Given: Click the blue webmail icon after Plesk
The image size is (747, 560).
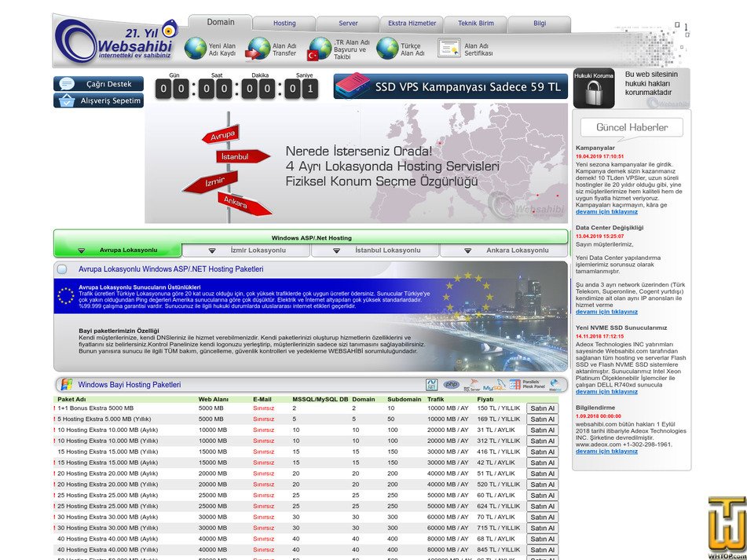Looking at the screenshot, I should [555, 385].
